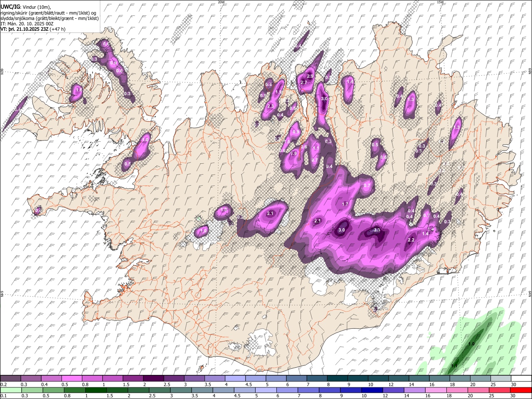Click the green '1.0' rain value offshore

(x=471, y=344)
